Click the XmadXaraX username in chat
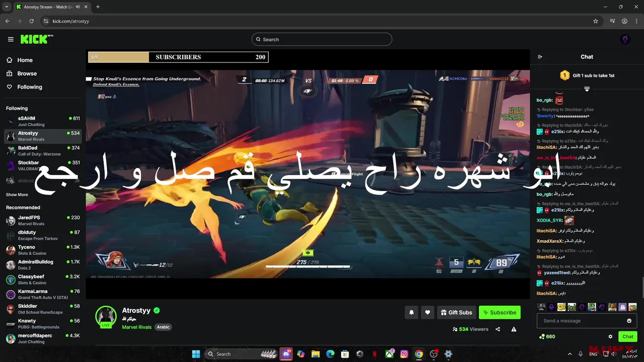 (550, 241)
